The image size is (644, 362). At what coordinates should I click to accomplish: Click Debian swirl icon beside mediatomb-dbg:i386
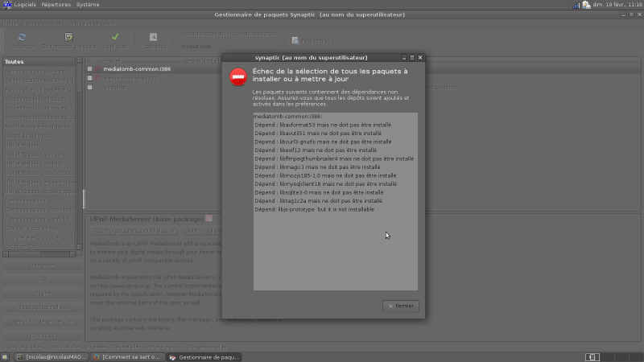tap(97, 78)
